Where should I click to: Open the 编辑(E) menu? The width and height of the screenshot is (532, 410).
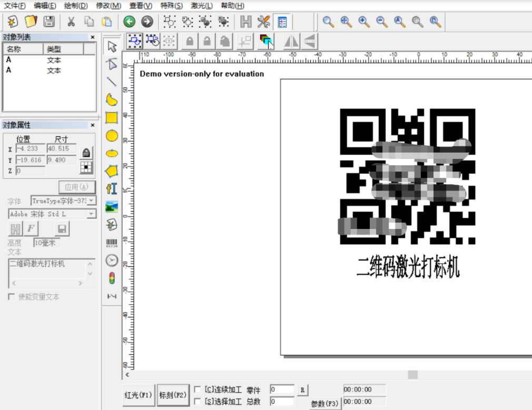pyautogui.click(x=45, y=6)
